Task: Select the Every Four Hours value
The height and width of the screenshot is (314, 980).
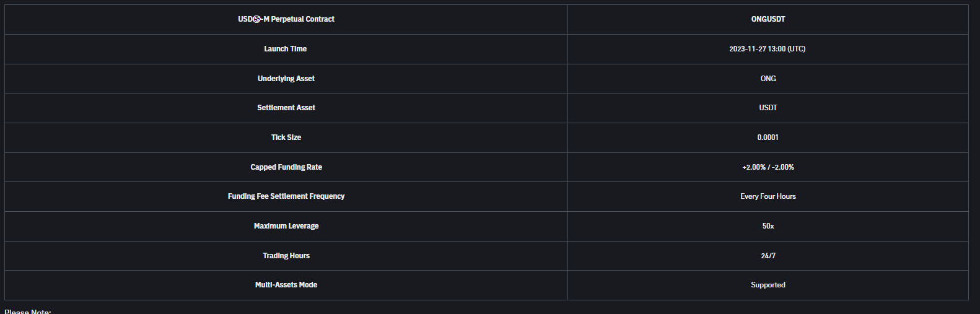Action: click(768, 196)
